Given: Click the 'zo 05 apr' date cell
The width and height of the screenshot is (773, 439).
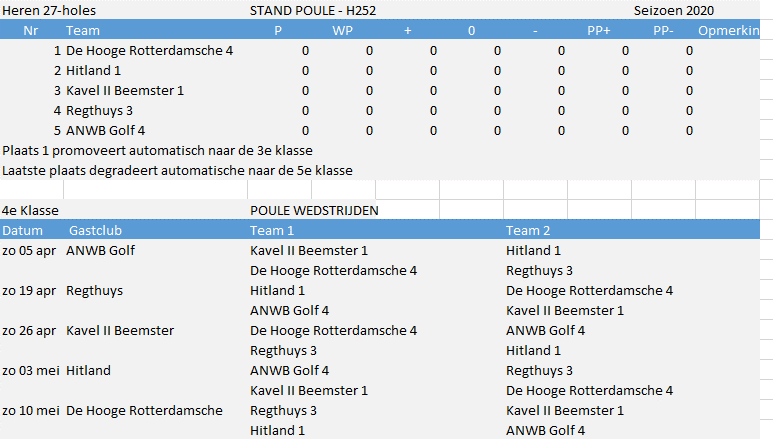Looking at the screenshot, I should (29, 251).
